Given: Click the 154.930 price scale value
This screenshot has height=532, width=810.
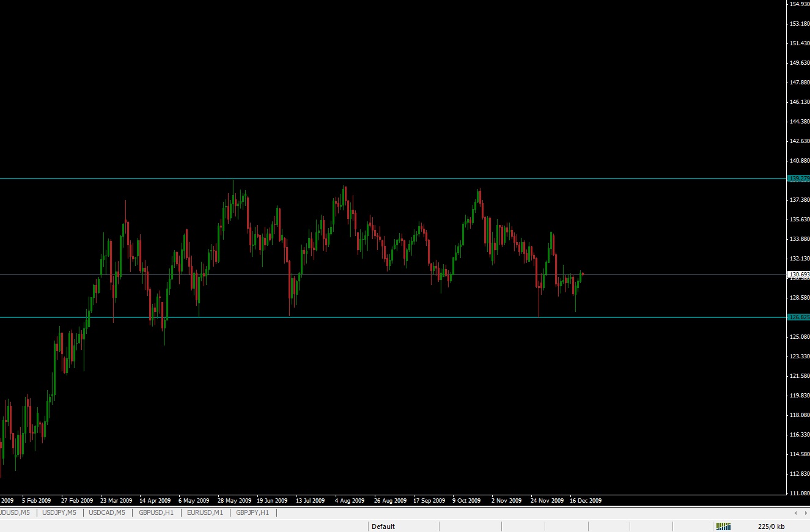Looking at the screenshot, I should point(800,4).
